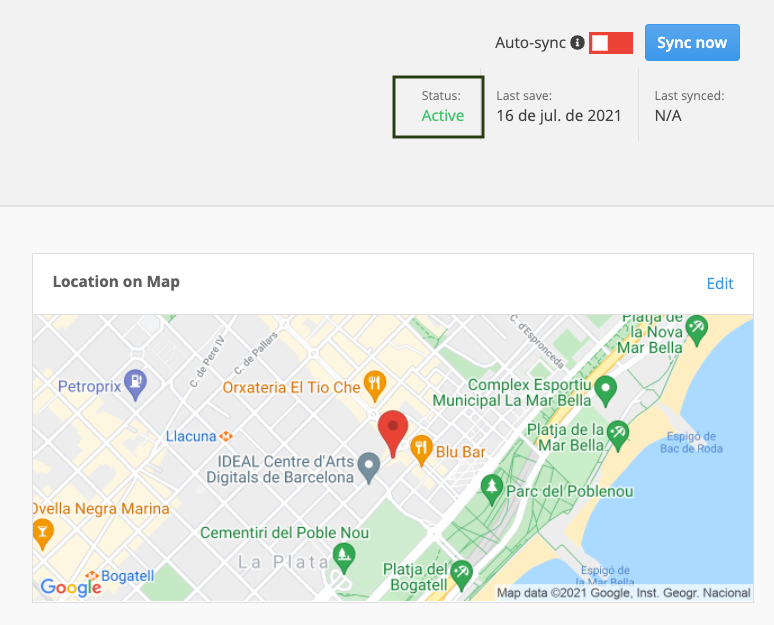Select Orxateria El Tio Che restaurant marker
Image resolution: width=774 pixels, height=625 pixels.
click(x=375, y=386)
